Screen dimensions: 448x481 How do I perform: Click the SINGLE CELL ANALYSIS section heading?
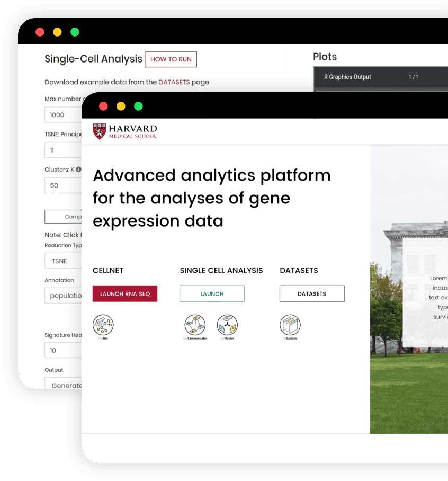tap(221, 271)
